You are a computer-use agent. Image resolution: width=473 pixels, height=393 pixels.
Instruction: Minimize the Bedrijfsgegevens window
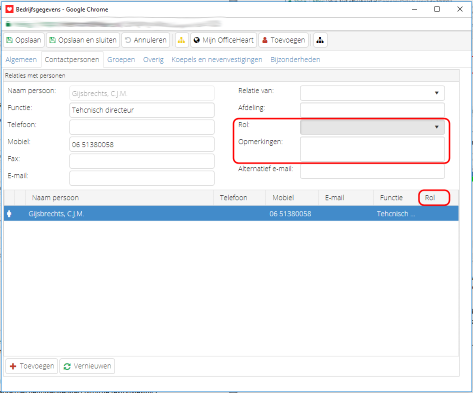click(x=414, y=9)
